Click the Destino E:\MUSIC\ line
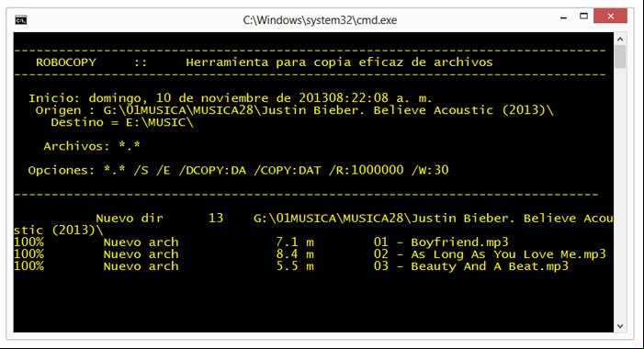Viewport: 644px width, 349px height. pos(122,122)
